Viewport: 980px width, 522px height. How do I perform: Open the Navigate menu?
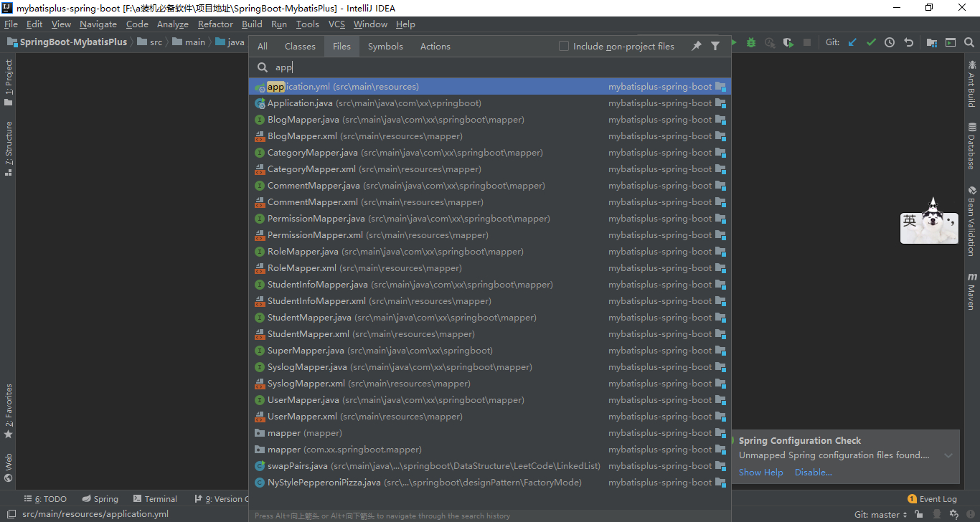pos(98,24)
